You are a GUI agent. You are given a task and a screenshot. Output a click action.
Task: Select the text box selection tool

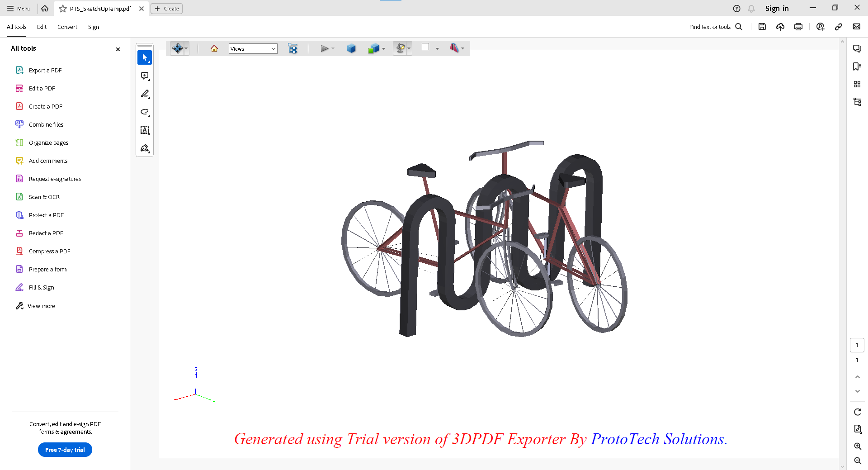pyautogui.click(x=145, y=130)
